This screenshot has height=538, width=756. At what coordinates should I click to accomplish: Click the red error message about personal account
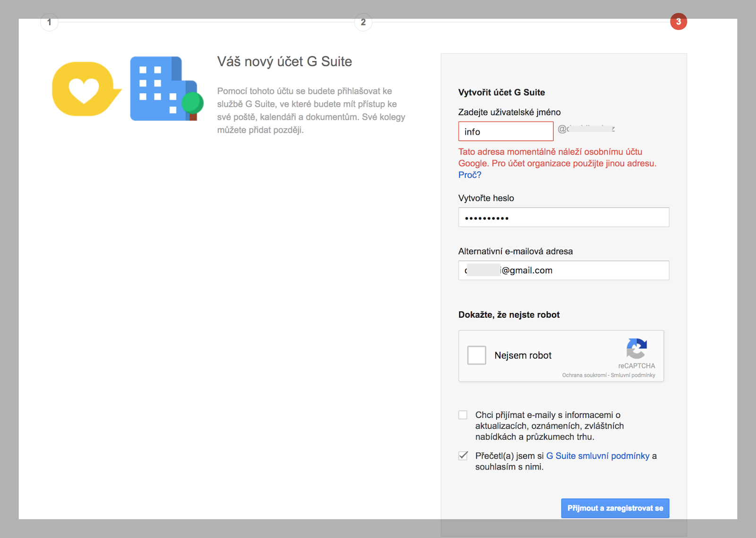point(558,157)
